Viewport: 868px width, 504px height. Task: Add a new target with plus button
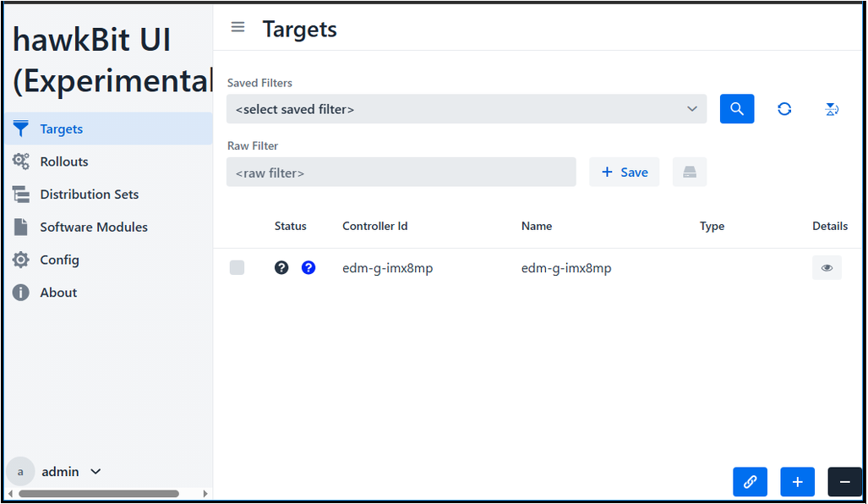coord(797,481)
